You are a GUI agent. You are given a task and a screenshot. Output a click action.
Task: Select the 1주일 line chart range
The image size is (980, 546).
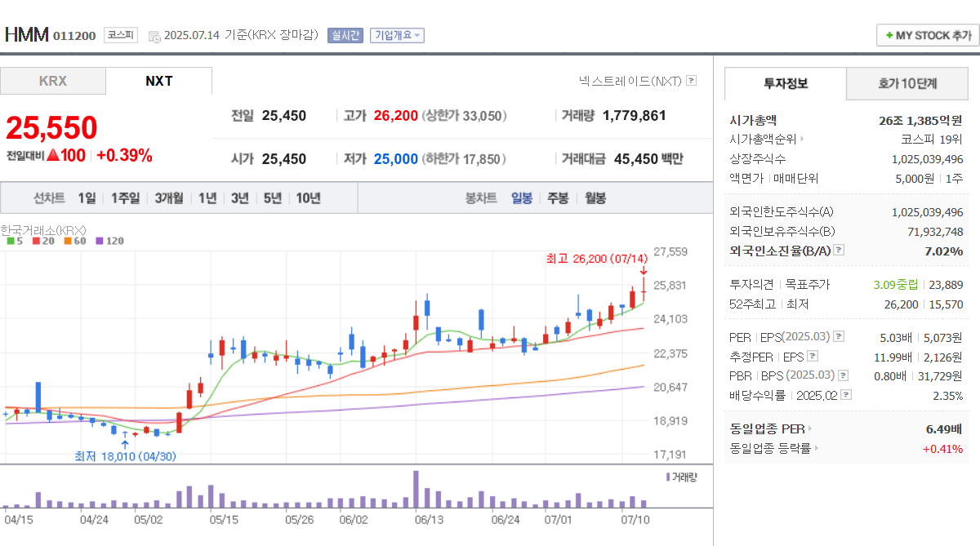point(125,198)
